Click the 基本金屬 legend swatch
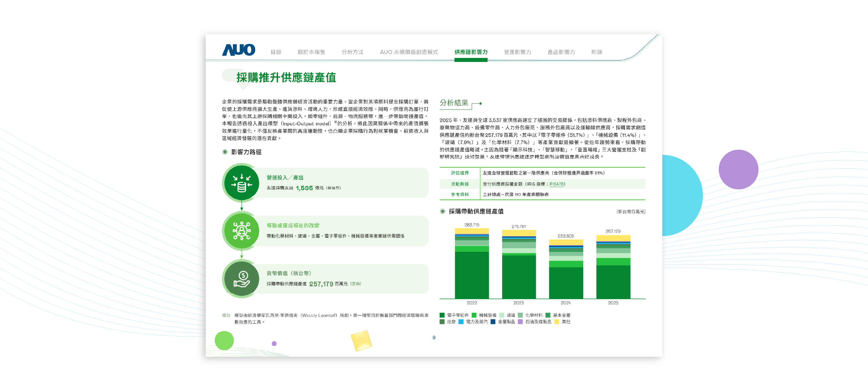The height and width of the screenshot is (391, 868). (x=548, y=315)
